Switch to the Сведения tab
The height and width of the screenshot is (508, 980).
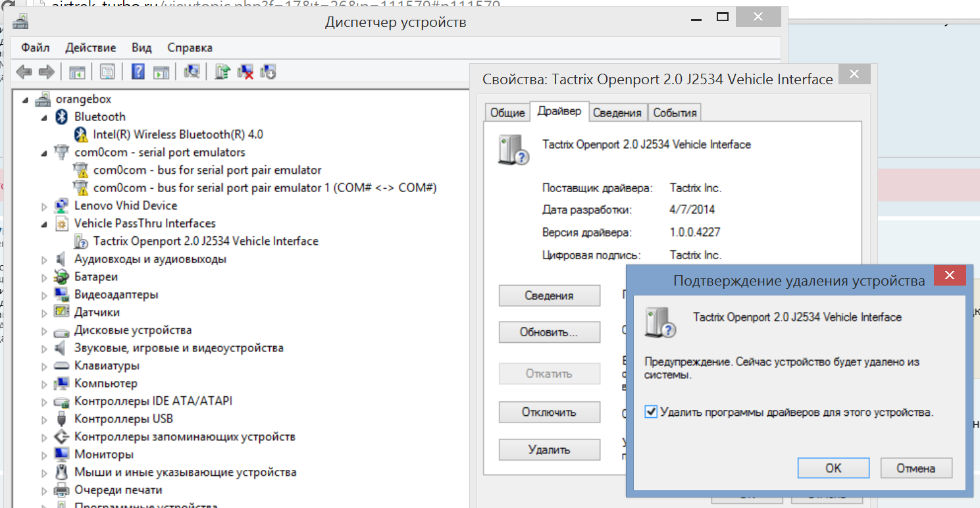[x=617, y=113]
